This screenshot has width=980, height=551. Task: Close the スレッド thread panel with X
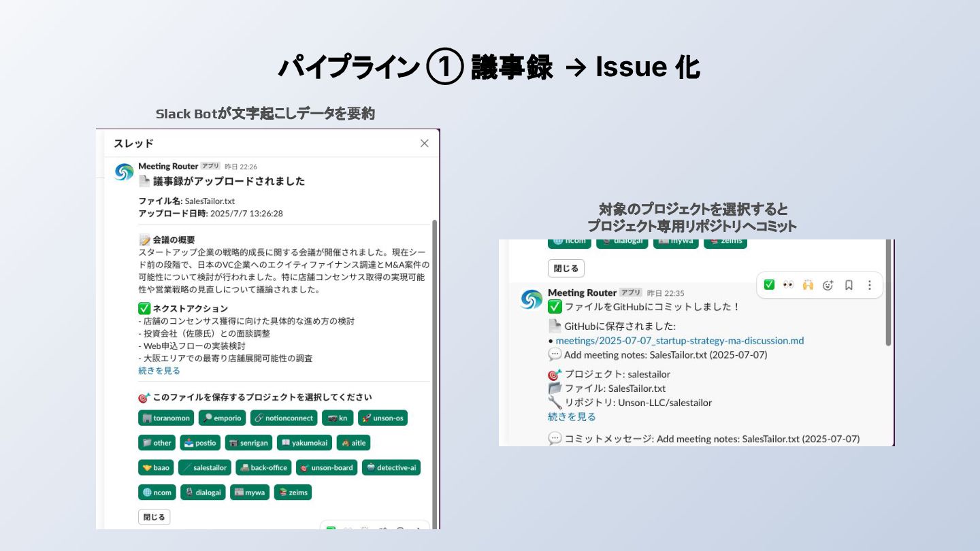(x=424, y=143)
